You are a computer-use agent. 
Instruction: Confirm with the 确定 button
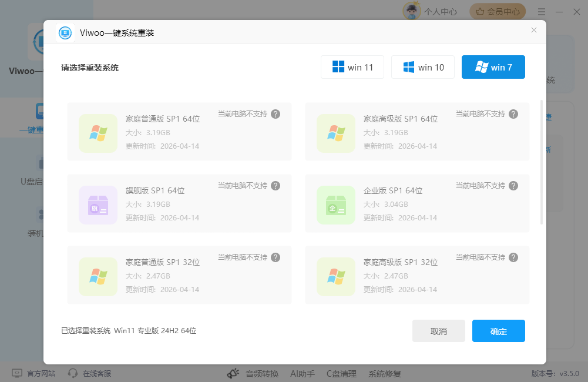(x=498, y=331)
